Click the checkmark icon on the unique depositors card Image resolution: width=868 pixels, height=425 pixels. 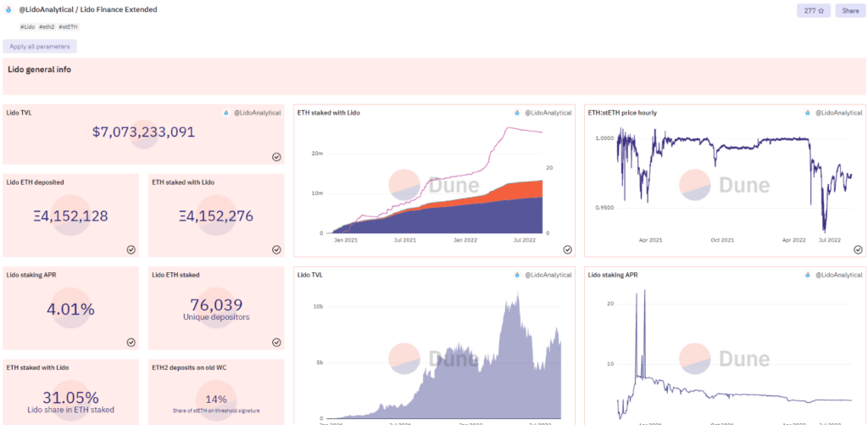(276, 342)
